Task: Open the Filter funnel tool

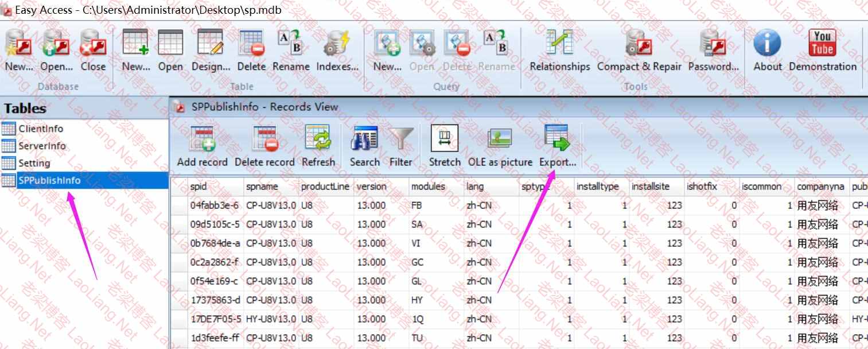Action: click(x=400, y=141)
